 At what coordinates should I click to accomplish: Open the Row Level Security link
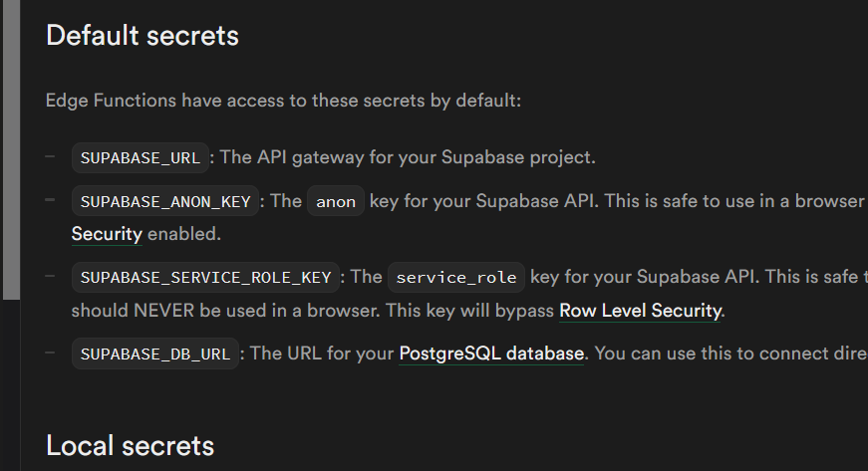(x=640, y=311)
